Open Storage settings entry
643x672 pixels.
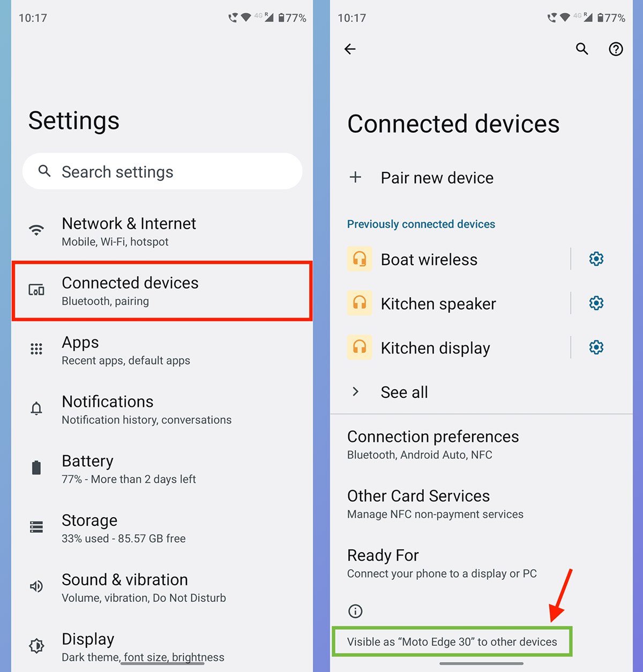(162, 528)
